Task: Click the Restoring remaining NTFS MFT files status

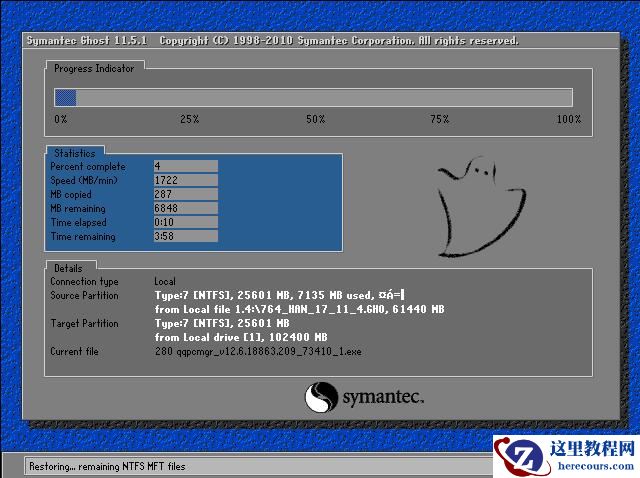Action: coord(107,467)
